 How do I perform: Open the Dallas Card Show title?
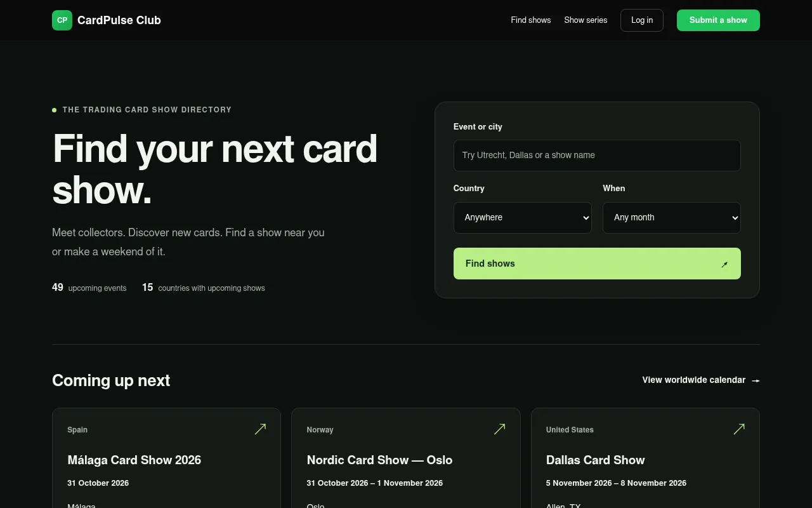click(x=595, y=460)
